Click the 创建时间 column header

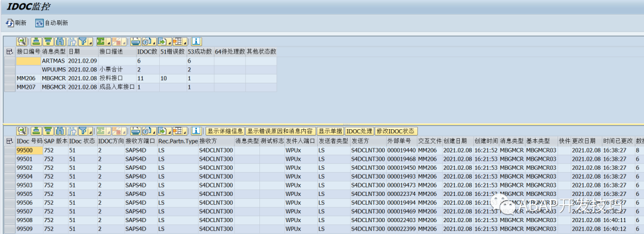click(x=486, y=141)
